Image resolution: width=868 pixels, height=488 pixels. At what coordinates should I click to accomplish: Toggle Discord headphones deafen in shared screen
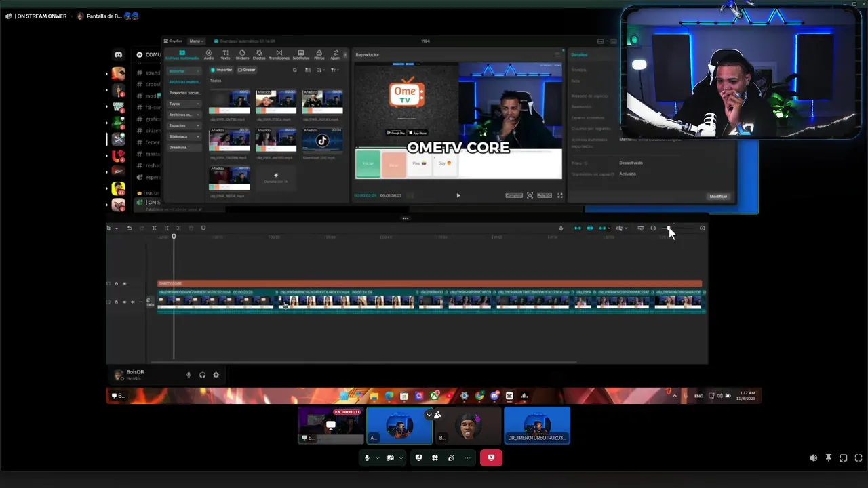[202, 375]
